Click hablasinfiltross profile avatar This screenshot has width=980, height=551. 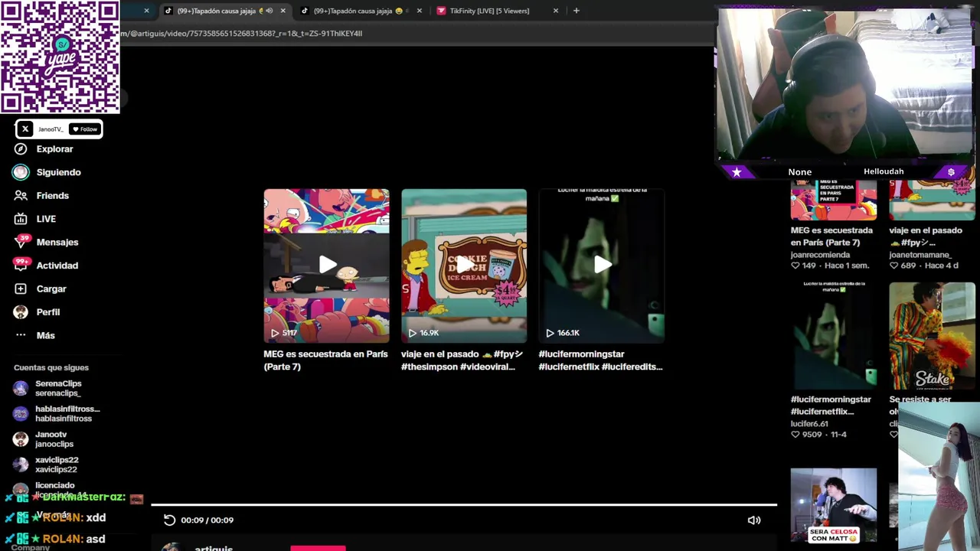[21, 414]
